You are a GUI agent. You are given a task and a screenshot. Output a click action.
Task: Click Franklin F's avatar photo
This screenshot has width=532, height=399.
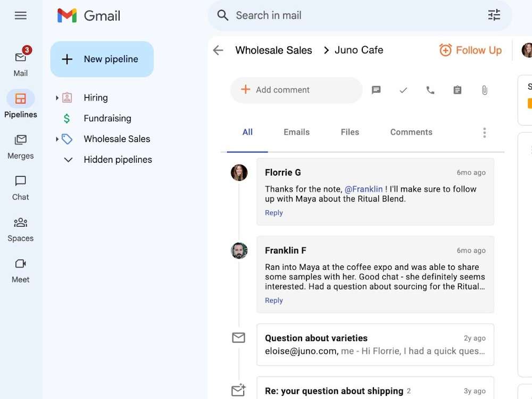239,251
